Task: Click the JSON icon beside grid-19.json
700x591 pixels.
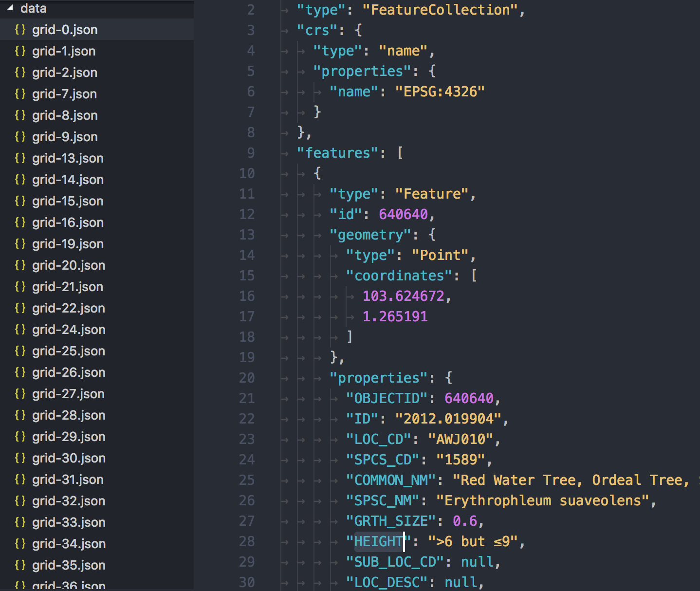Action: (x=20, y=244)
